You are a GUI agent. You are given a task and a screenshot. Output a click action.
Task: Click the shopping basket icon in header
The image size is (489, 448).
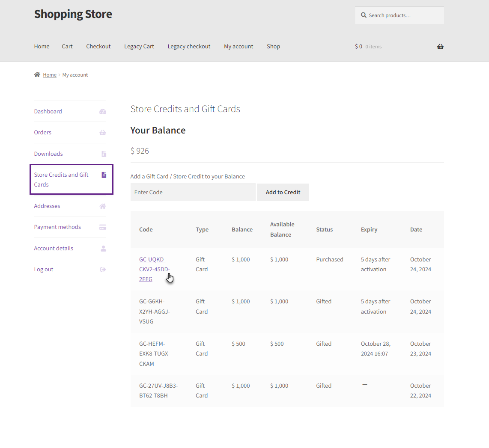tap(440, 46)
